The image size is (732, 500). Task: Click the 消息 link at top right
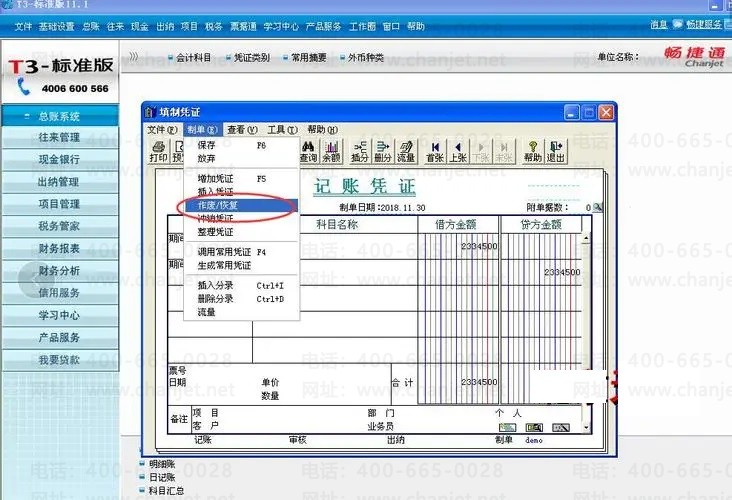point(659,24)
